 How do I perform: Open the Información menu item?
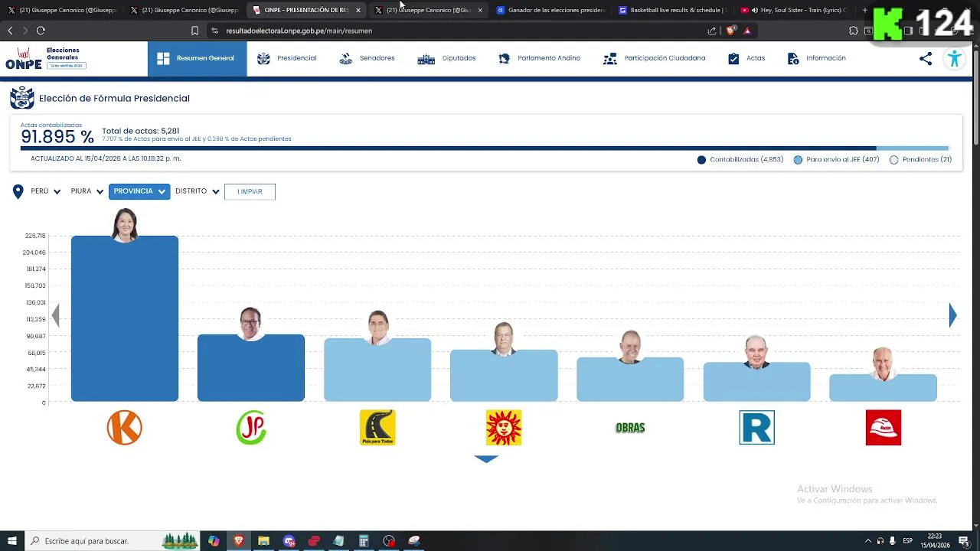coord(816,58)
